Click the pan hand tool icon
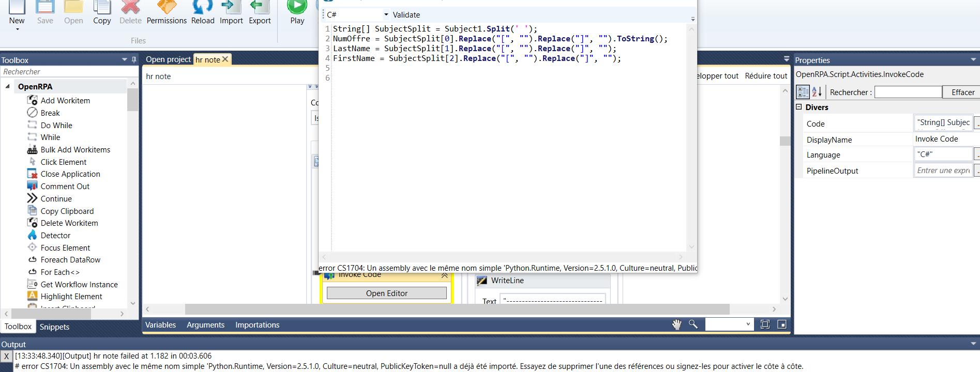The image size is (980, 372). point(677,324)
